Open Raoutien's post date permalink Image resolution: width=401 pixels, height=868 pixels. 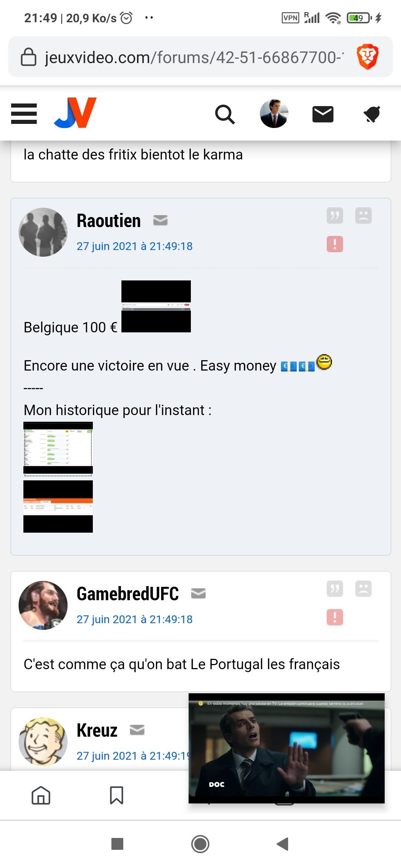pos(134,246)
